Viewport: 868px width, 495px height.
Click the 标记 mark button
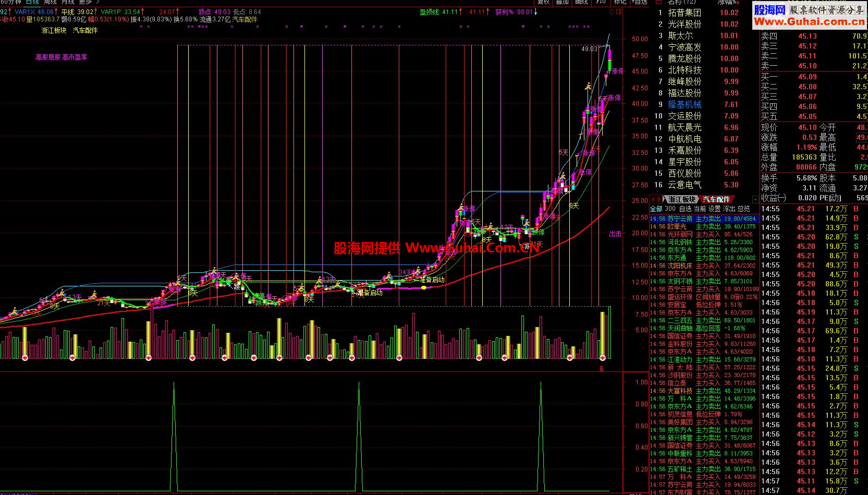click(x=620, y=2)
